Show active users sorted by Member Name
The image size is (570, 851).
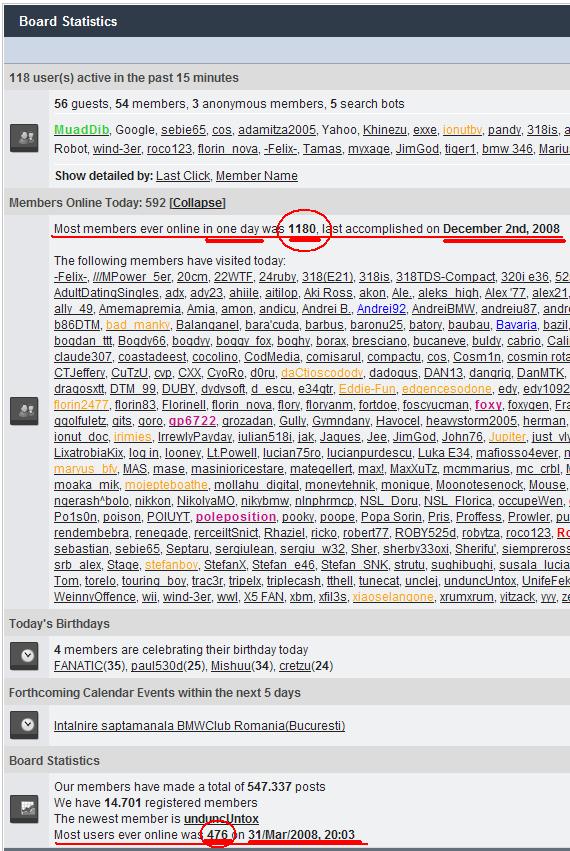point(257,176)
